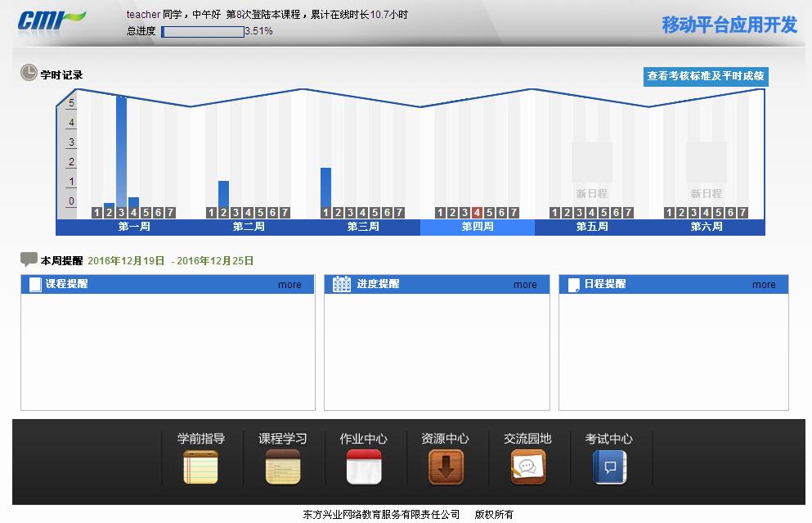812x523 pixels.
Task: Open the 资源中心 download icon
Action: (x=446, y=467)
